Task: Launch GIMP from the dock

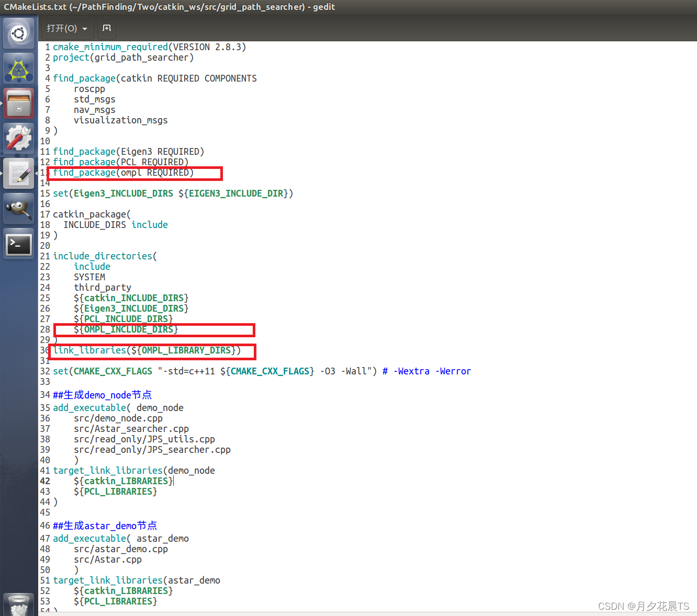Action: pos(19,209)
